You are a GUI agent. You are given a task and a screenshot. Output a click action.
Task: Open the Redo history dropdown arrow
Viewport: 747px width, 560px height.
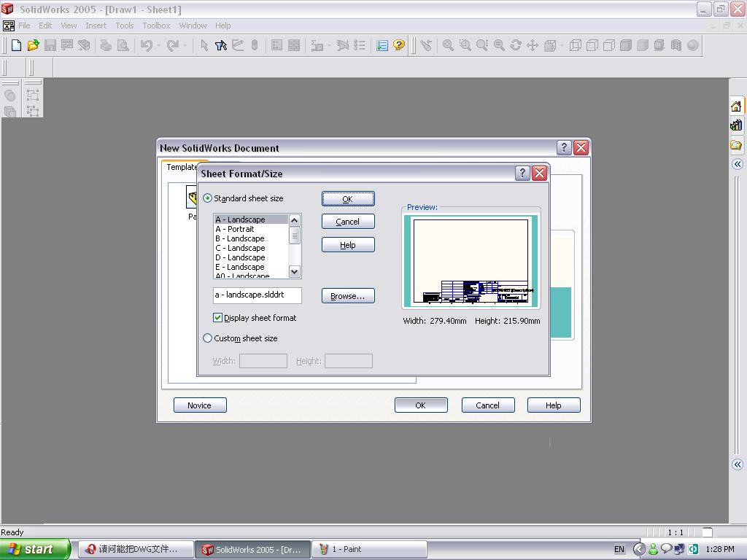(x=185, y=46)
